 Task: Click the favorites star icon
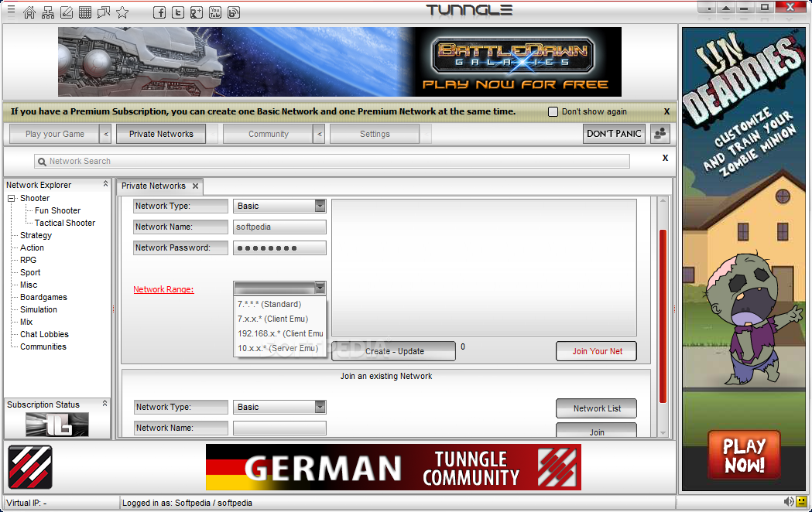coord(122,12)
